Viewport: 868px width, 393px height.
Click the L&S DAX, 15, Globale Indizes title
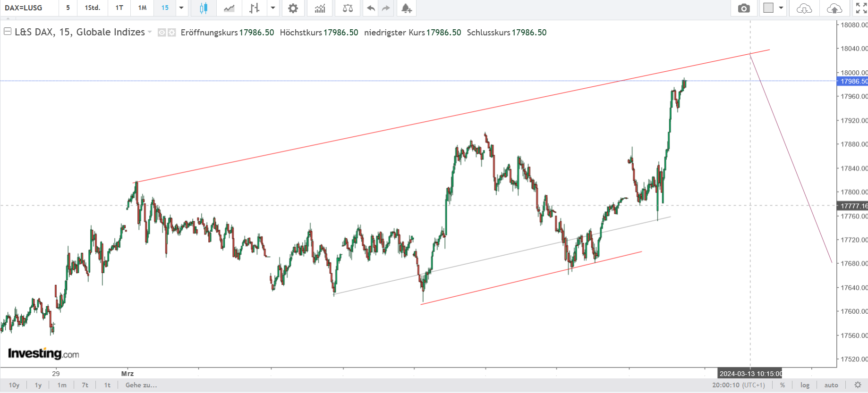pyautogui.click(x=80, y=32)
